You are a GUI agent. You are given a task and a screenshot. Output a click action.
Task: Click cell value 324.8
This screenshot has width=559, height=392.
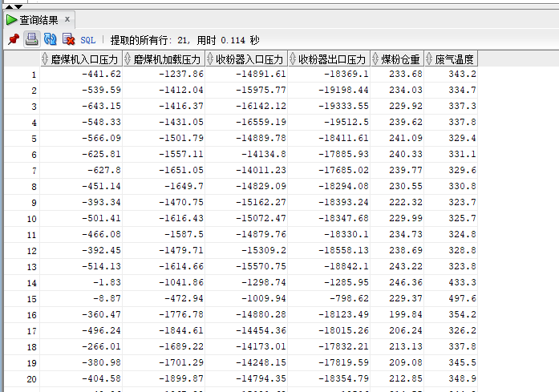coord(463,234)
